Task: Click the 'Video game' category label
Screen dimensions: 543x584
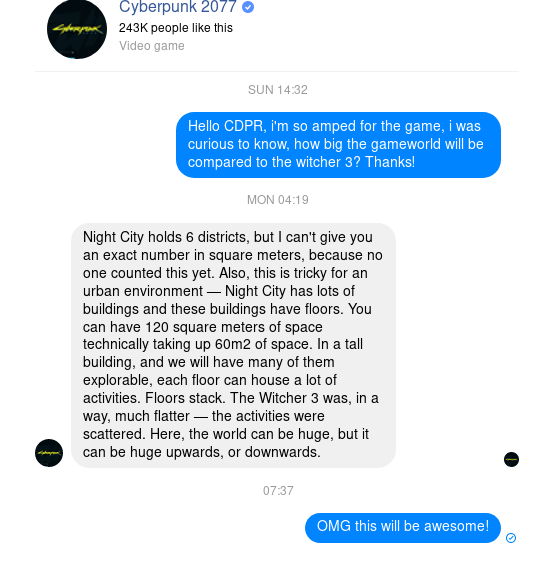Action: click(152, 46)
